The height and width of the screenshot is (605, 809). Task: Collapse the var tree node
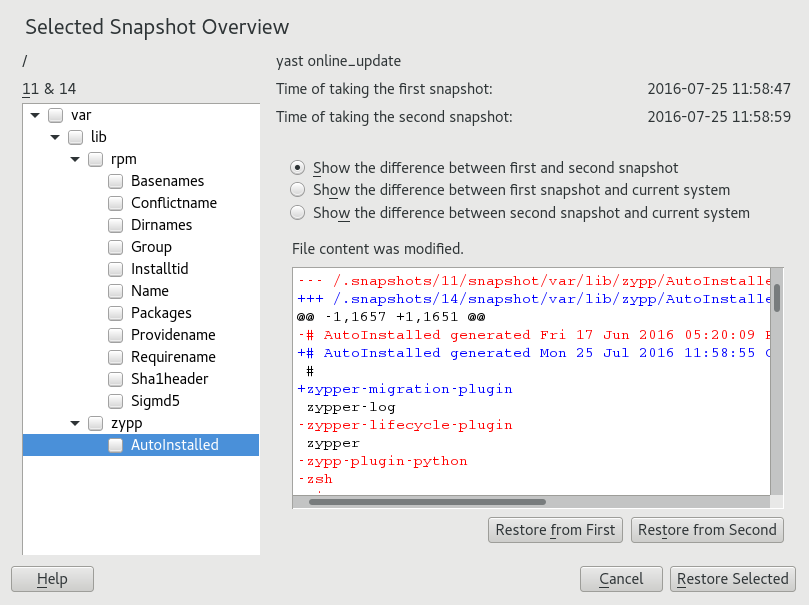(35, 115)
